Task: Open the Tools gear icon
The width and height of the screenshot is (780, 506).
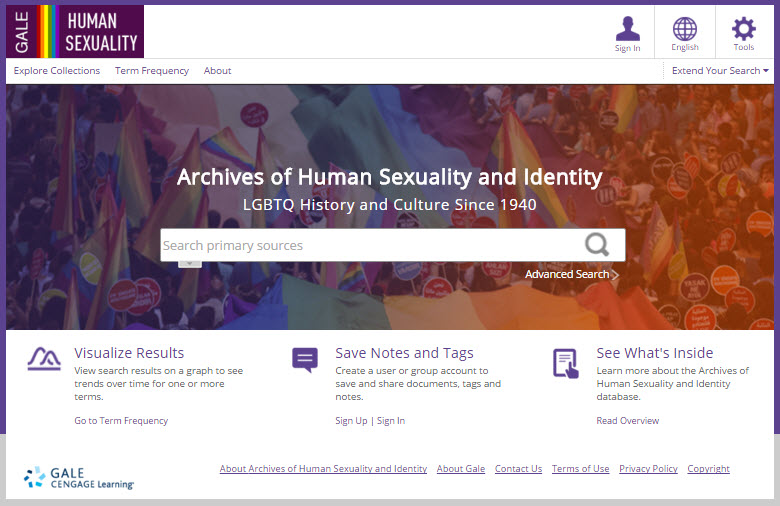Action: (x=743, y=29)
